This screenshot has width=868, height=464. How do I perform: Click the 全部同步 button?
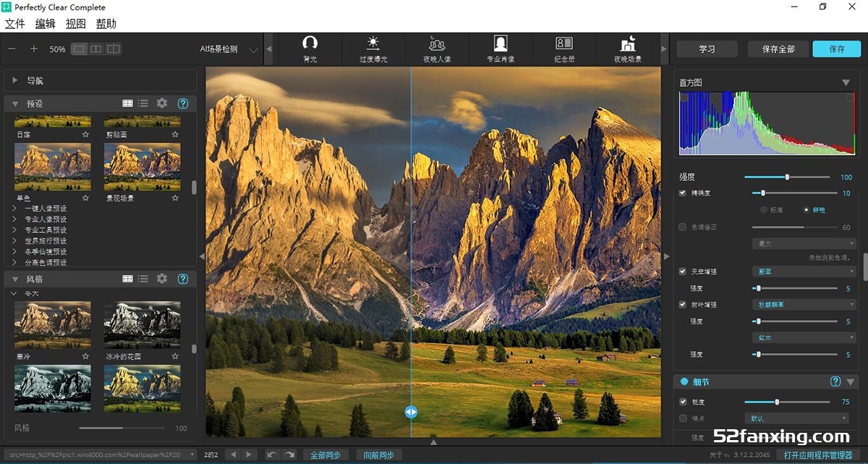pos(325,455)
